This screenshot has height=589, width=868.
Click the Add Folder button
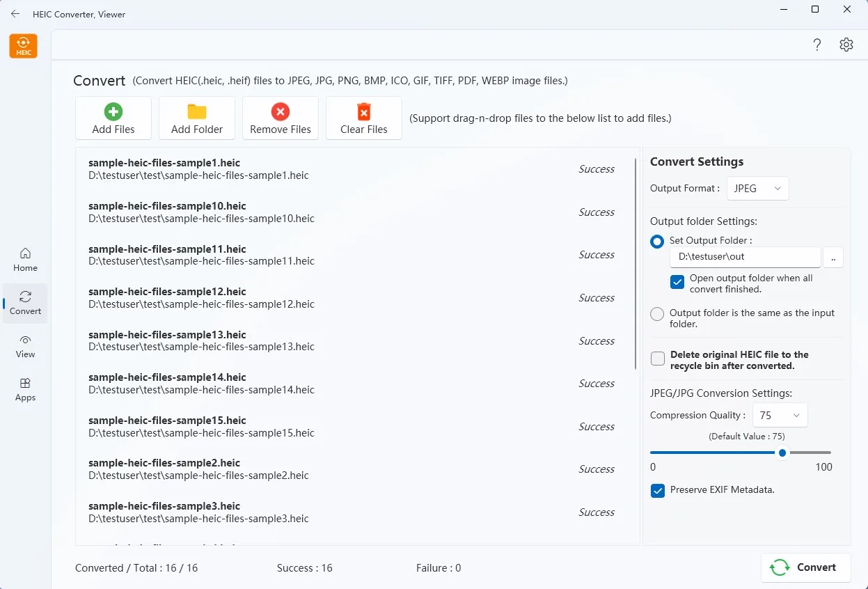point(197,118)
